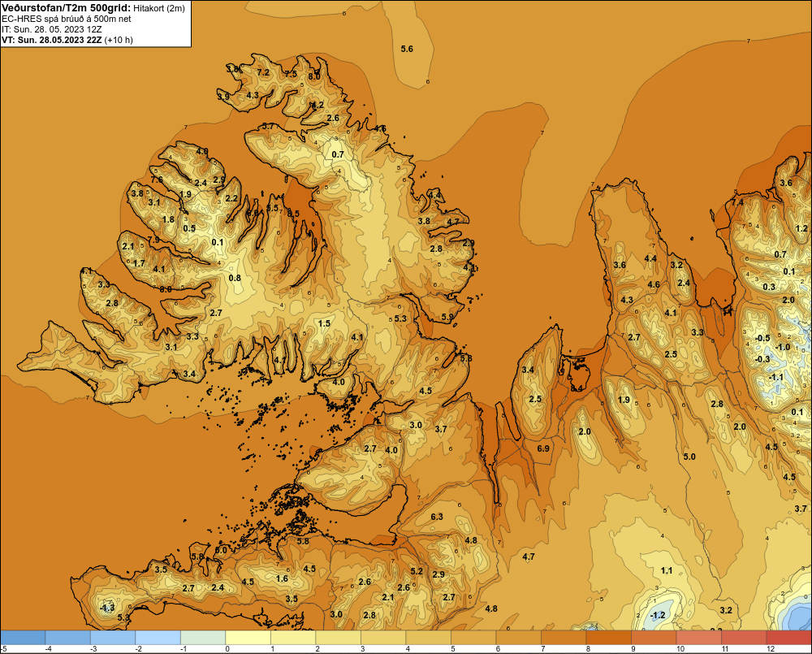Click the sea temperature value '5.6' at the top
Screen dimensions: 812x654
tap(407, 49)
